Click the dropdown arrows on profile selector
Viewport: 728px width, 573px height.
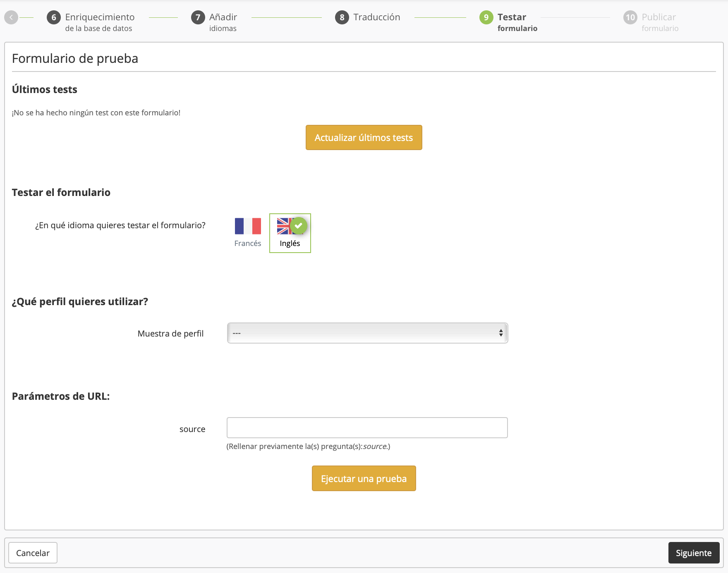(x=500, y=333)
